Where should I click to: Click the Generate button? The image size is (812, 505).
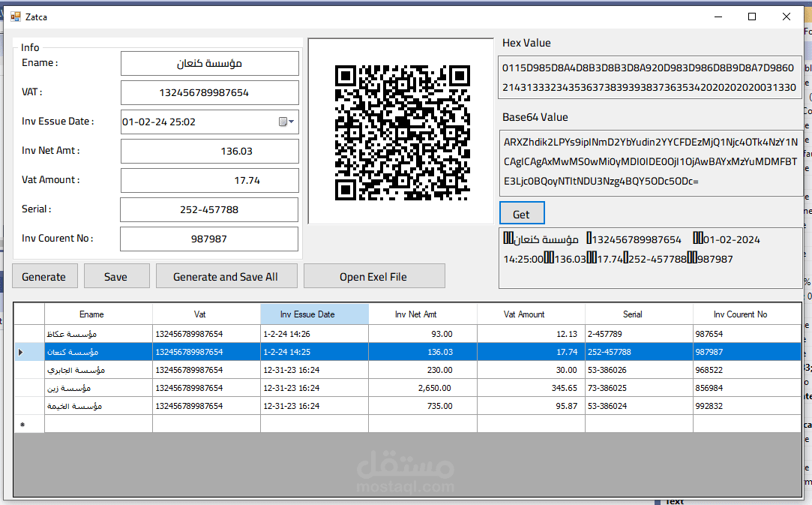tap(44, 275)
